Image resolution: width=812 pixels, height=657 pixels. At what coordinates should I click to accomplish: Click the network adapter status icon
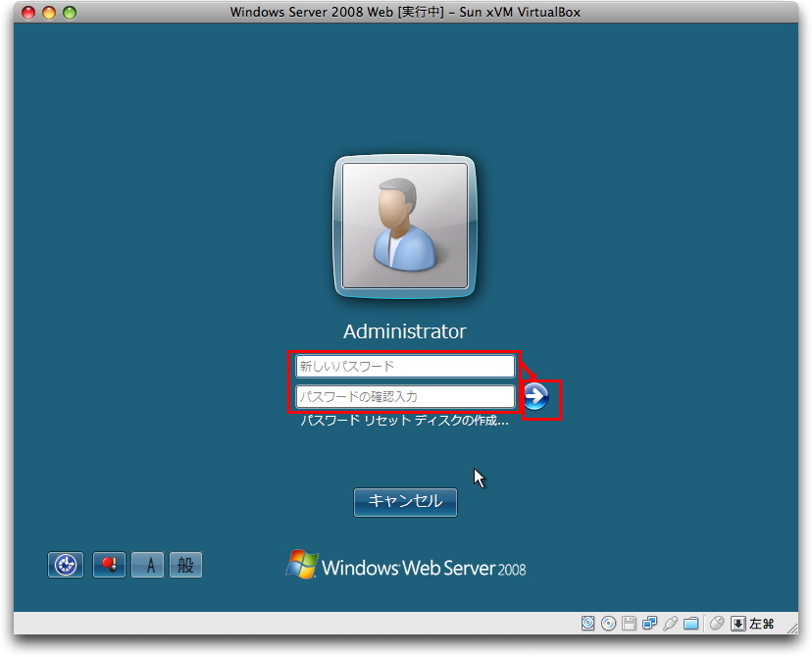click(649, 623)
